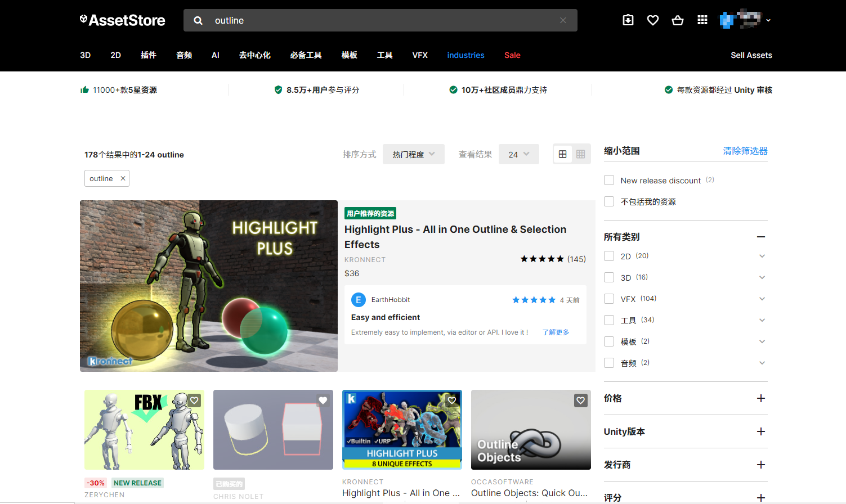Expand the Unity版本 filter

point(761,431)
